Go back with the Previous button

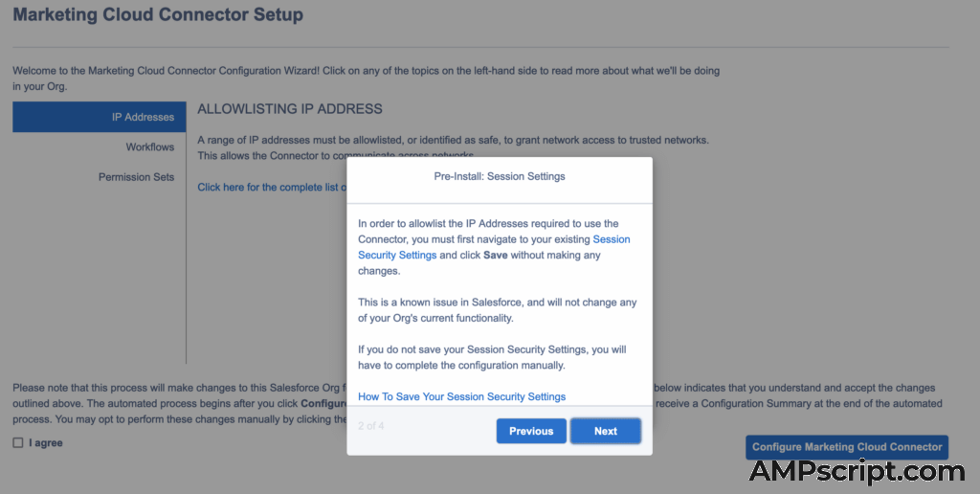531,431
